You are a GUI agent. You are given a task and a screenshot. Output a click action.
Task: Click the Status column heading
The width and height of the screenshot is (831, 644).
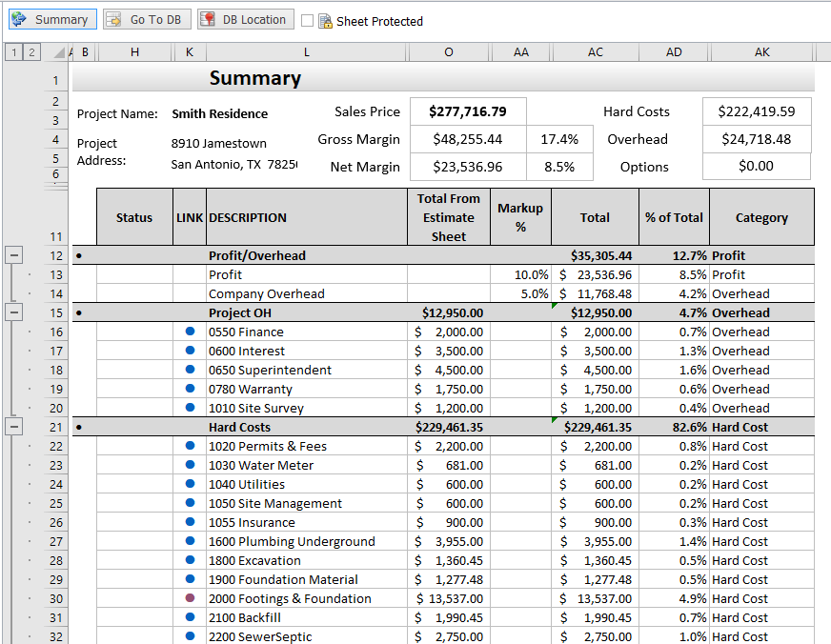pos(134,217)
